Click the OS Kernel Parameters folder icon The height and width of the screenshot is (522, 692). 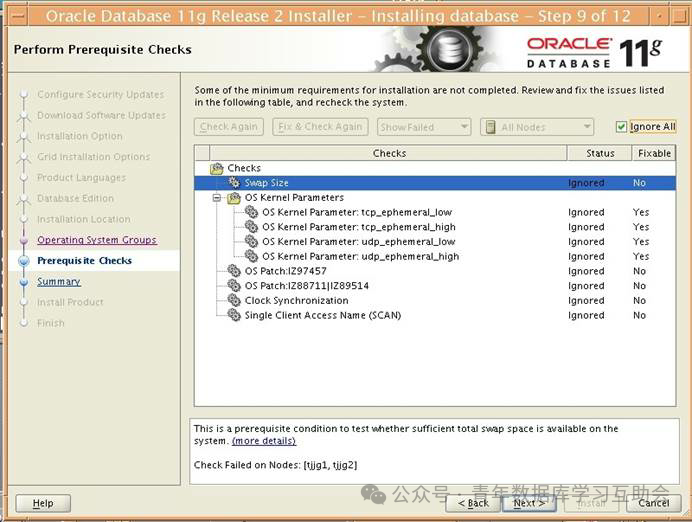tap(234, 198)
